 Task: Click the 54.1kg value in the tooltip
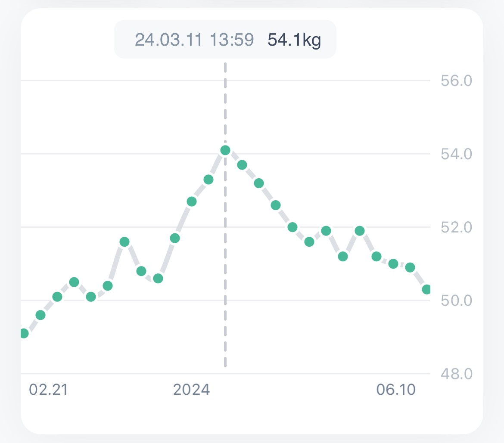coord(294,40)
